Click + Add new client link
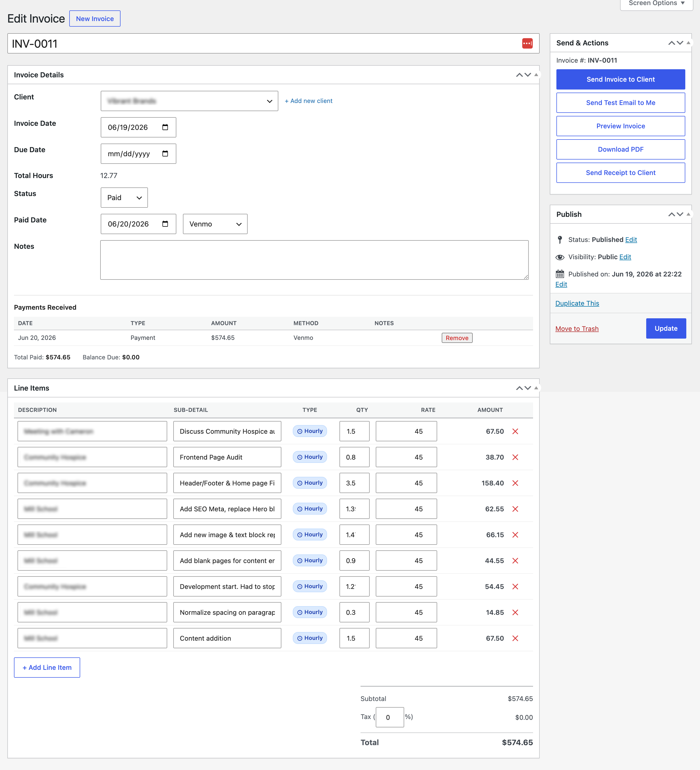This screenshot has height=770, width=700. click(309, 101)
